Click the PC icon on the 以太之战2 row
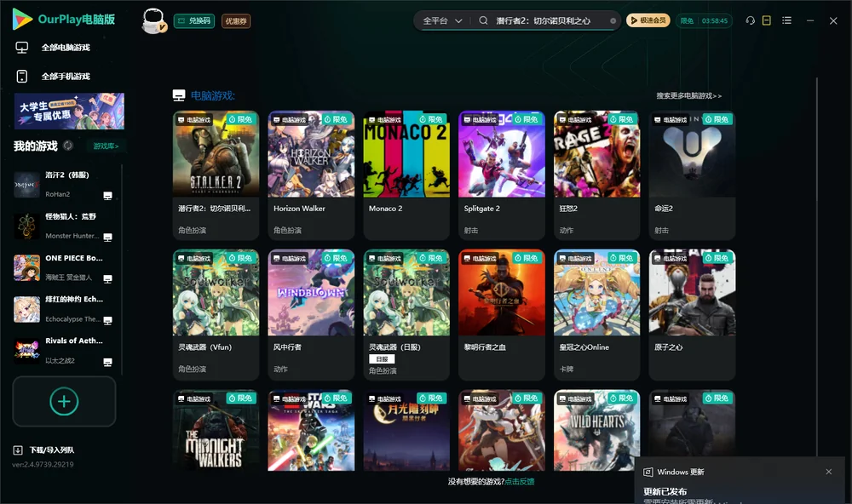 point(107,363)
